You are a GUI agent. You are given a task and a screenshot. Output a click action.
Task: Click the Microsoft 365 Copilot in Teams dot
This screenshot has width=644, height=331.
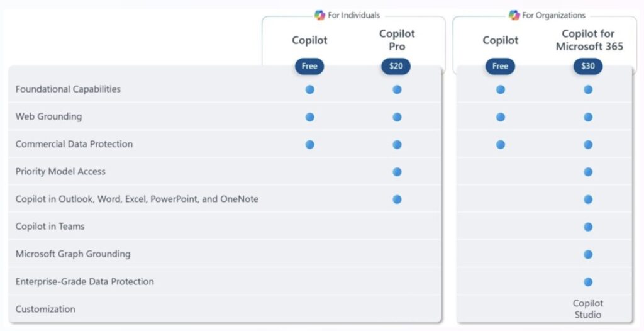pyautogui.click(x=588, y=227)
